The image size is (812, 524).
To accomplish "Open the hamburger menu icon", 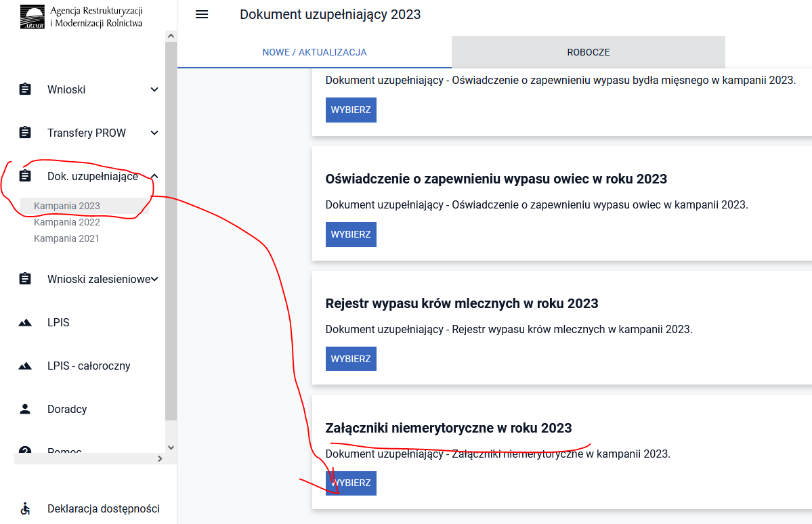I will click(202, 15).
